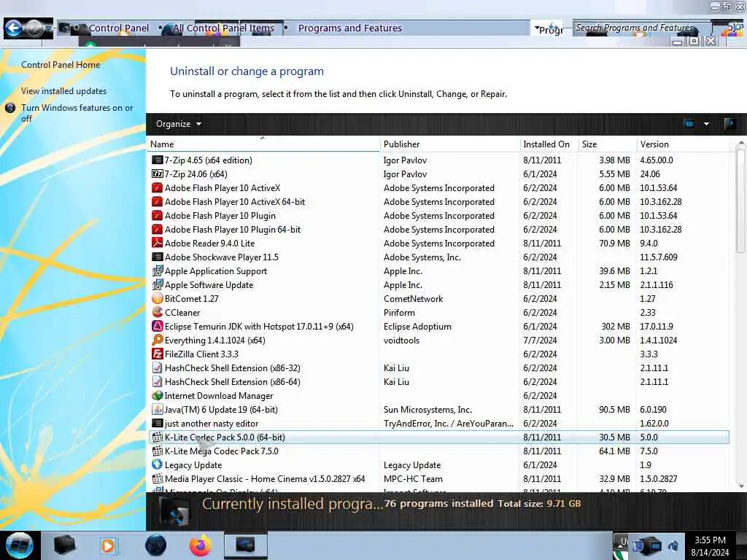The height and width of the screenshot is (560, 747).
Task: Open the Windows Start orb
Action: 20,545
